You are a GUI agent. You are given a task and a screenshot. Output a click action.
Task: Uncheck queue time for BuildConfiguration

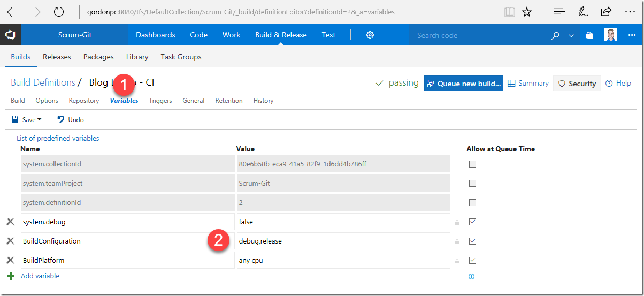tap(472, 241)
